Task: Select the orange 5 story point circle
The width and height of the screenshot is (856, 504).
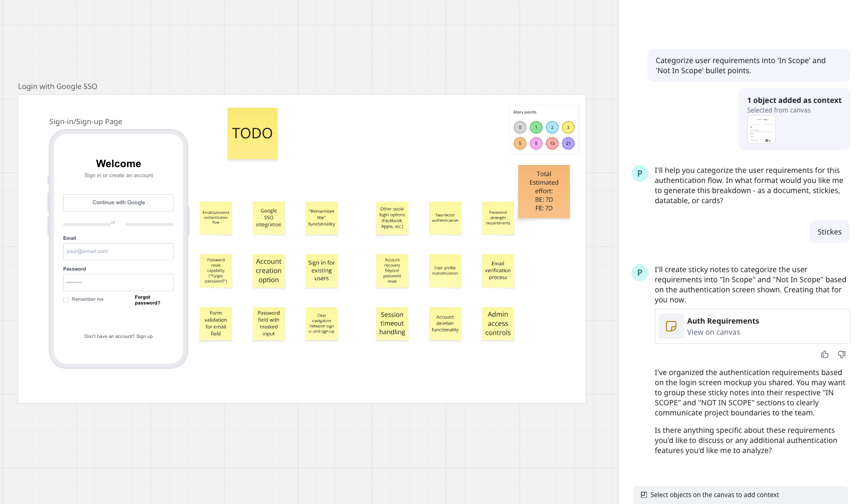Action: click(x=520, y=143)
